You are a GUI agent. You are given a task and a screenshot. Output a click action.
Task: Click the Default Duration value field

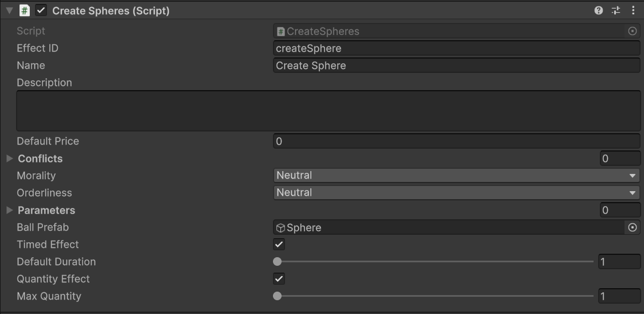620,262
